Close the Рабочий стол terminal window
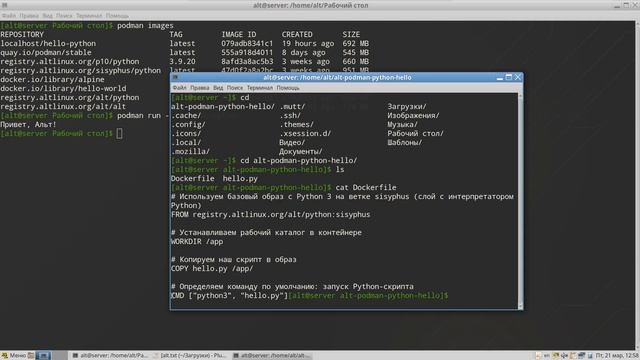The height and width of the screenshot is (360, 640). click(635, 5)
